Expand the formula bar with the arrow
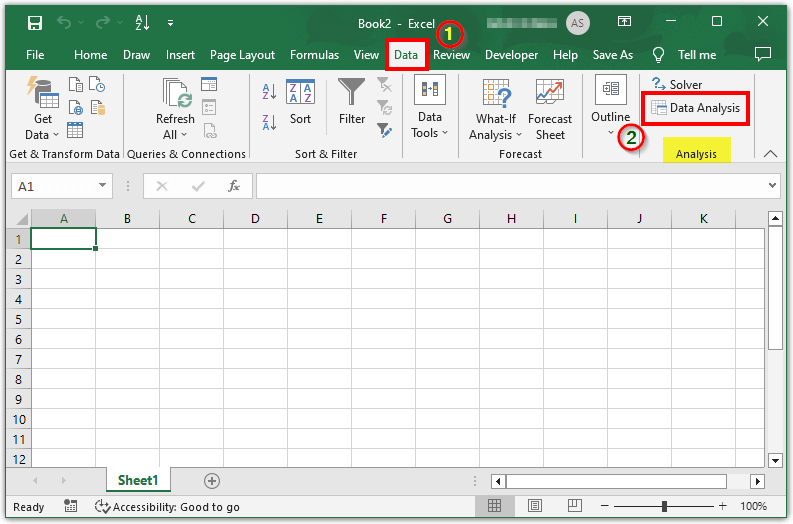 772,186
